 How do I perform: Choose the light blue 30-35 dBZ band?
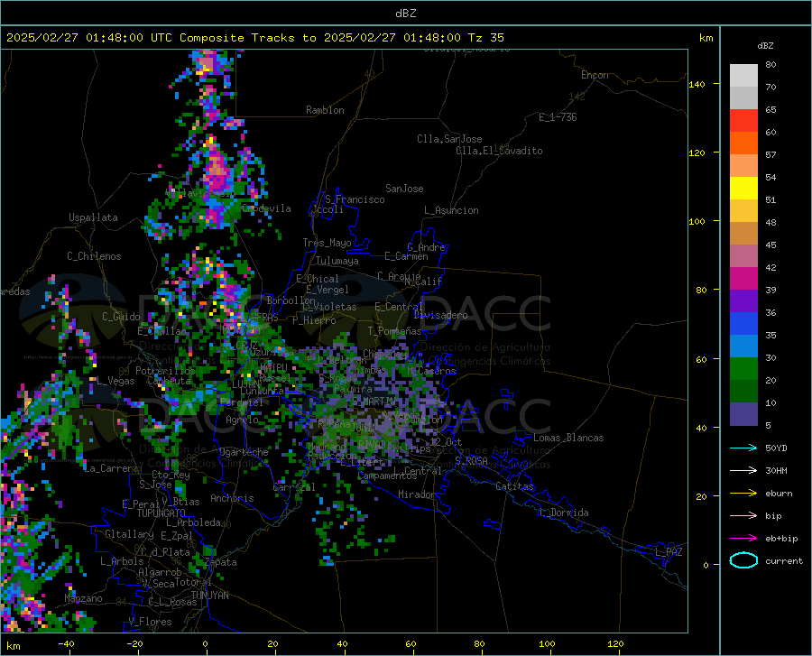click(743, 346)
